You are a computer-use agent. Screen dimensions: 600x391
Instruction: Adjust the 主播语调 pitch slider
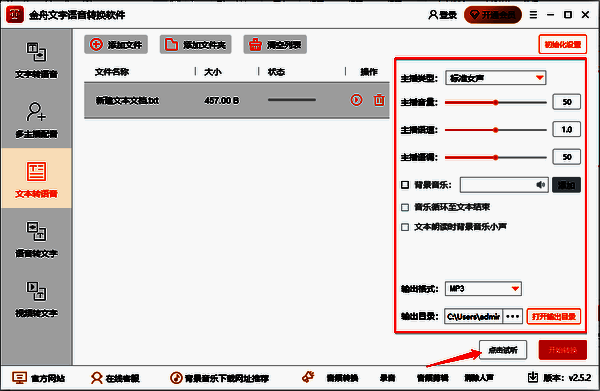tap(496, 157)
